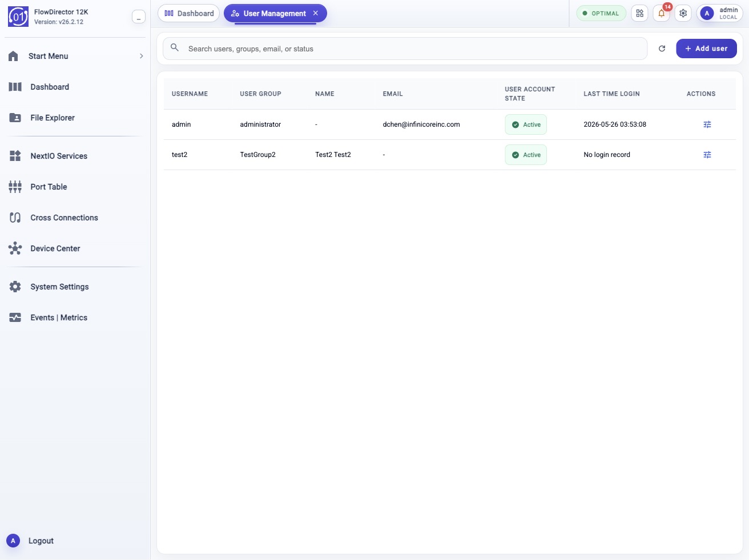Image resolution: width=749 pixels, height=560 pixels.
Task: Collapse the sidebar with the minimize button
Action: 139,17
